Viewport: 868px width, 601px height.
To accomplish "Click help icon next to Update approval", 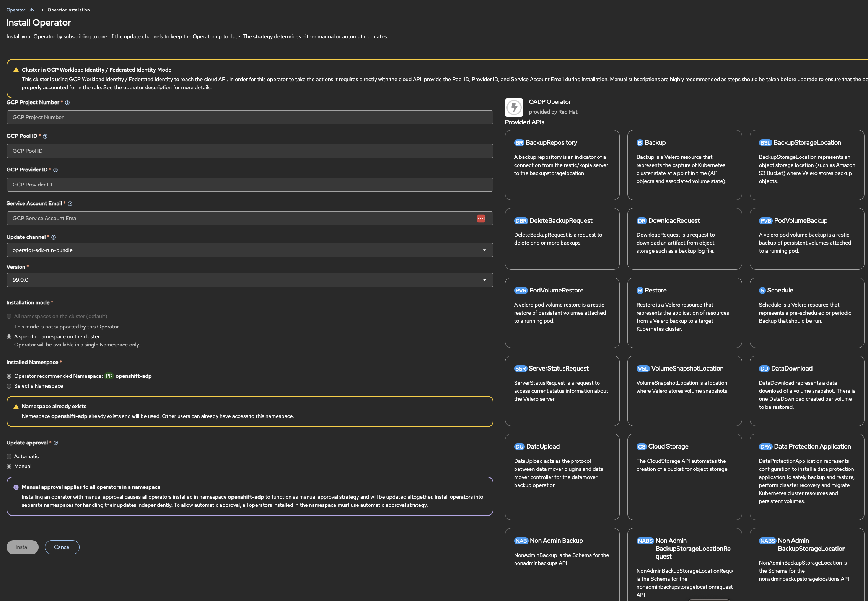I will pos(56,443).
